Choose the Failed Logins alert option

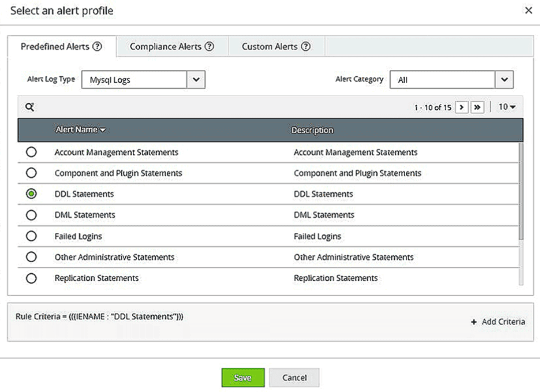tap(31, 236)
